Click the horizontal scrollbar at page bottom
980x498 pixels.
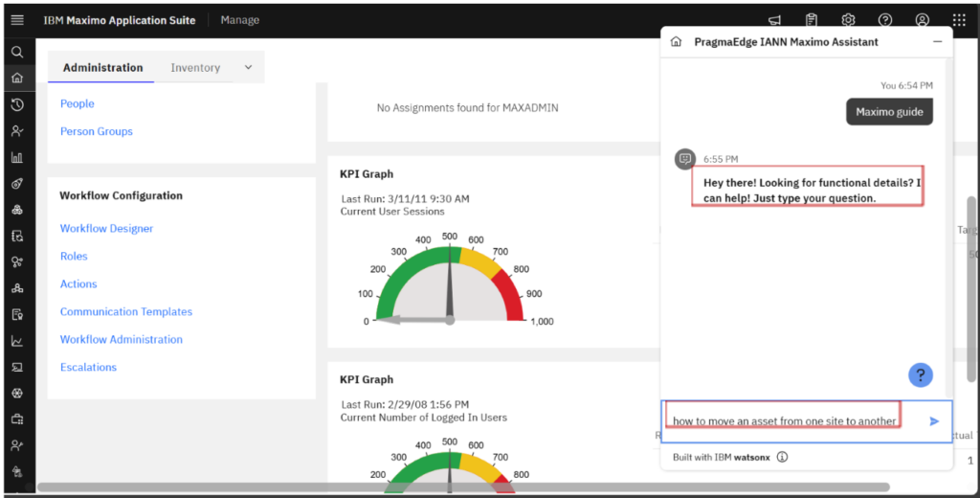click(x=463, y=487)
